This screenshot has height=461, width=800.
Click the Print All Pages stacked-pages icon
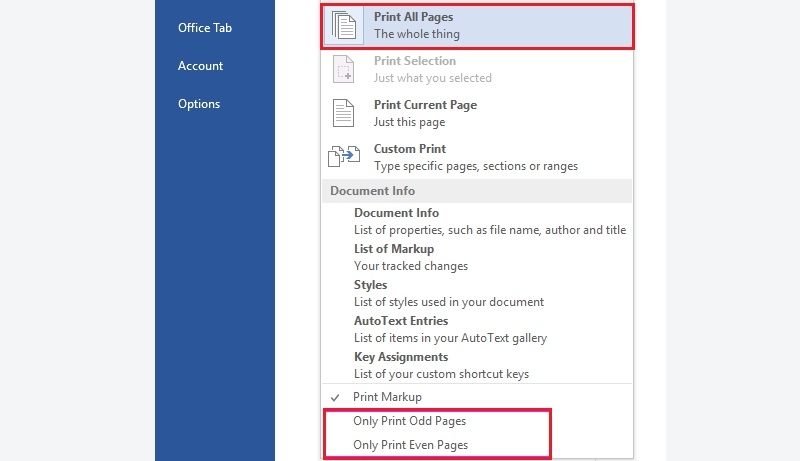point(344,25)
